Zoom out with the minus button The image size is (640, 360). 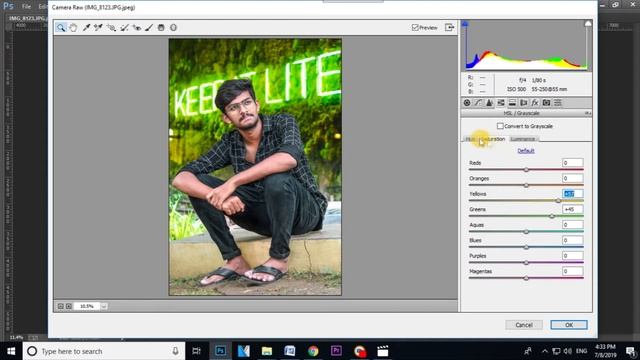coord(60,306)
